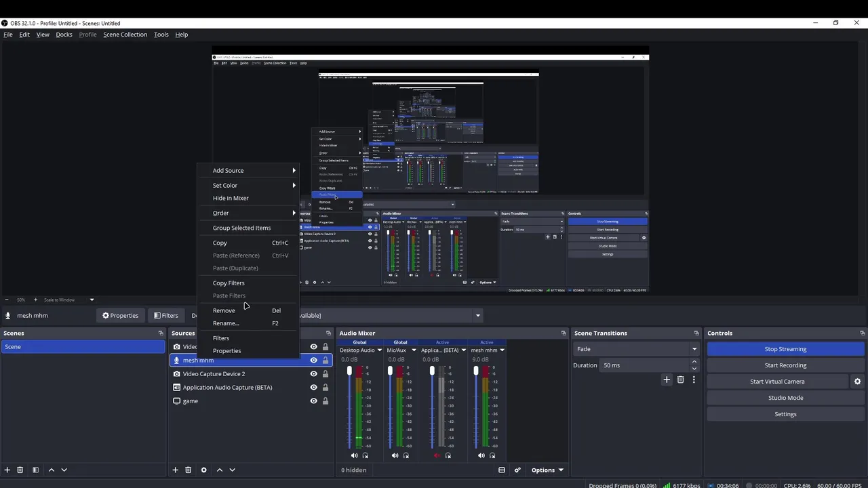
Task: Undock the Audio Mixer panel
Action: 564,333
